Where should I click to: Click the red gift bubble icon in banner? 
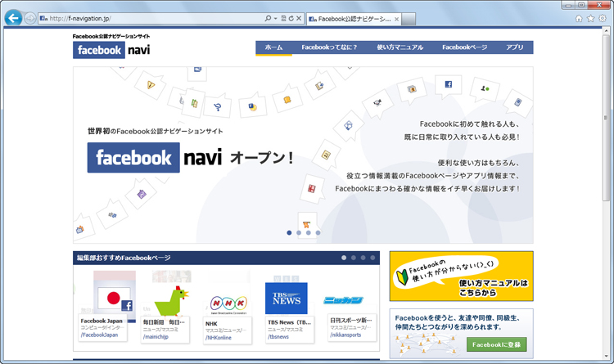(312, 189)
